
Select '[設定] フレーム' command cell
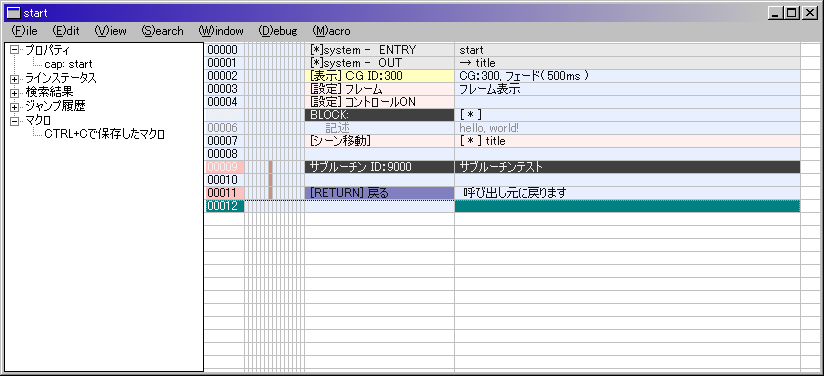coord(379,89)
